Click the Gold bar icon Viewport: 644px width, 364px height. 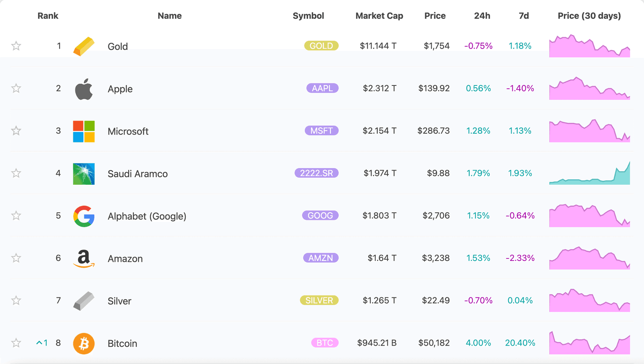pos(84,46)
